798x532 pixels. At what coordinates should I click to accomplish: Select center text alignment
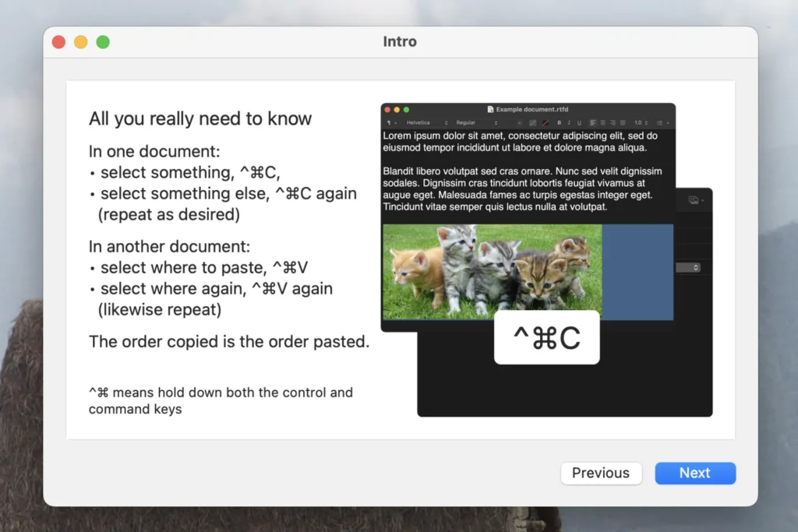point(602,122)
